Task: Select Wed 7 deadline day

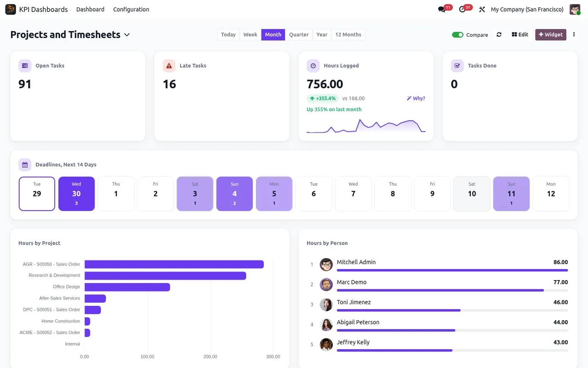Action: coord(353,194)
